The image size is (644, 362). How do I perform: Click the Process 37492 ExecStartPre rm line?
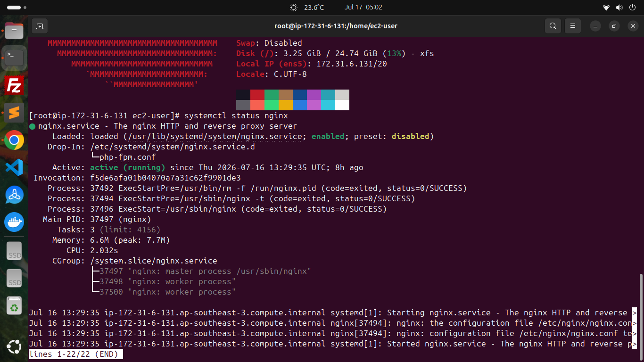[x=257, y=188]
